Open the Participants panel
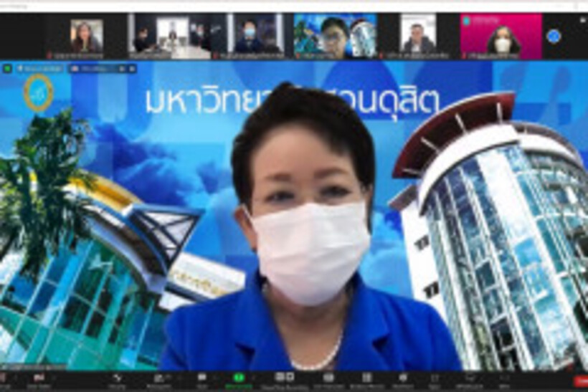The width and height of the screenshot is (588, 392). (x=159, y=380)
